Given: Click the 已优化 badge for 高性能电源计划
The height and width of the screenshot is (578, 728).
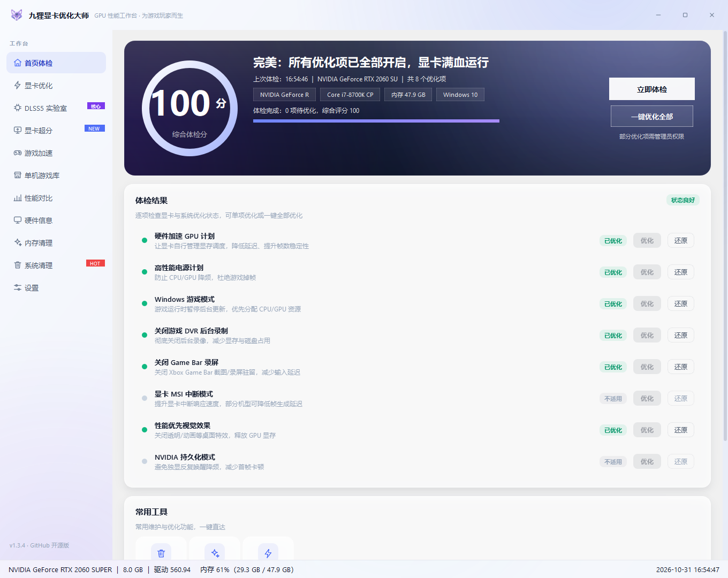Looking at the screenshot, I should (x=613, y=272).
